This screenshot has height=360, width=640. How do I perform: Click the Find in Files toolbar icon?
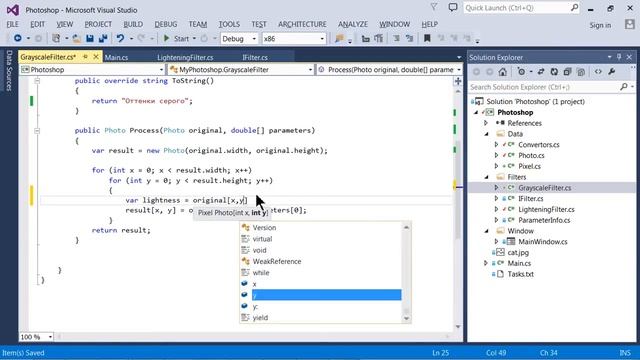click(x=339, y=38)
